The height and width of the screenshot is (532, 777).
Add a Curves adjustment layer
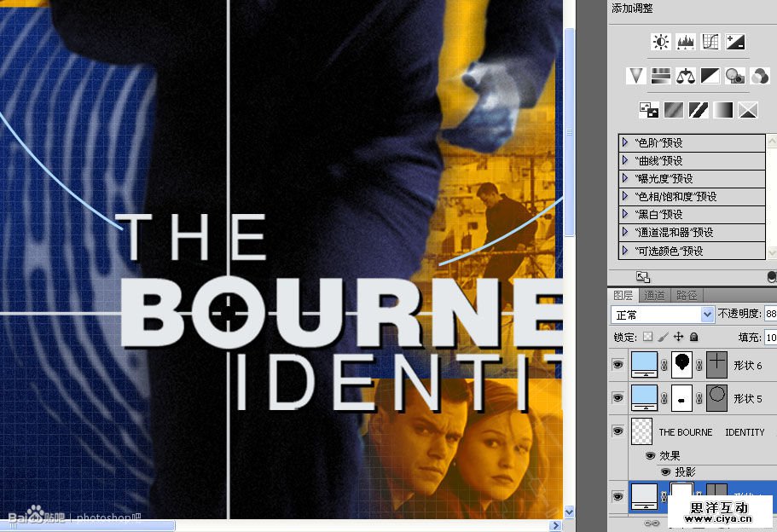pos(710,42)
